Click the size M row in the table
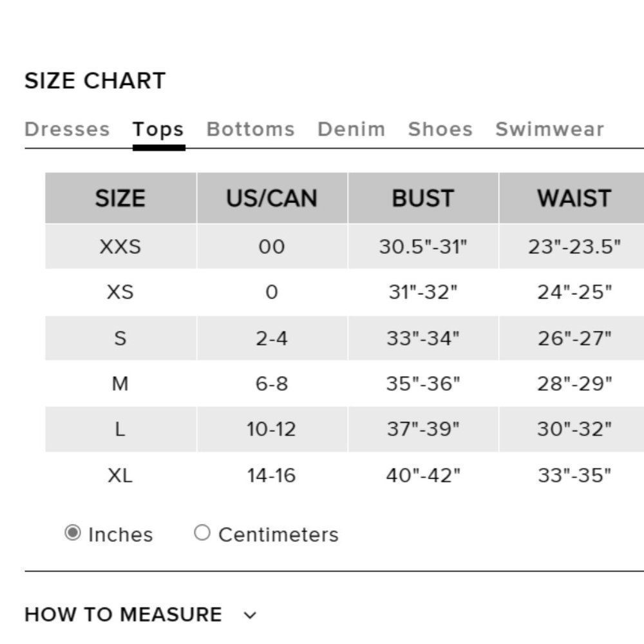The width and height of the screenshot is (644, 644). (x=122, y=384)
